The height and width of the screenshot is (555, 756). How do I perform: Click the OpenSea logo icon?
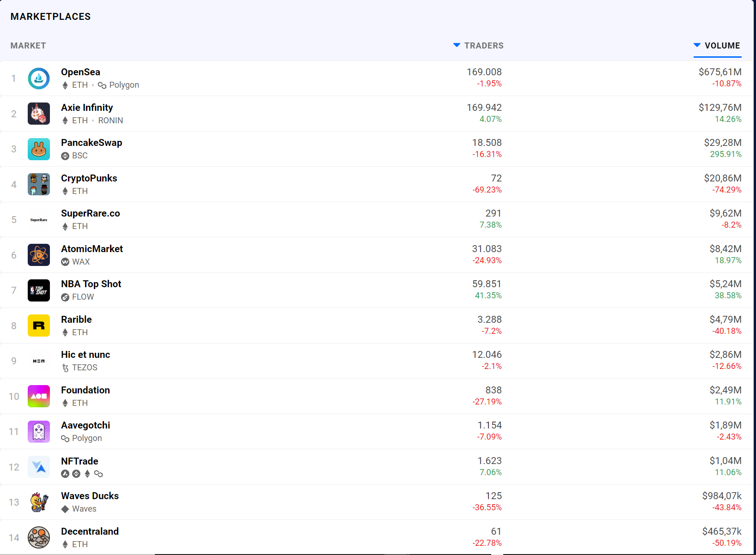pyautogui.click(x=39, y=78)
